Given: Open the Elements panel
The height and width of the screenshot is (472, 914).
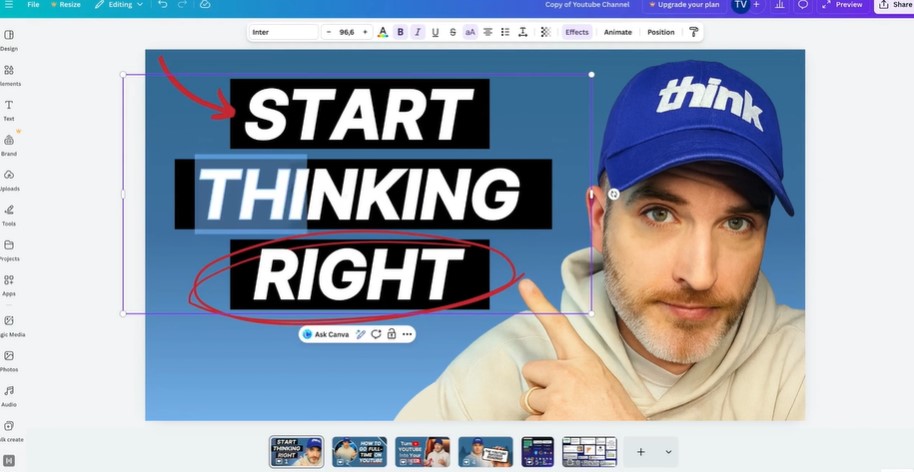Looking at the screenshot, I should tap(9, 75).
